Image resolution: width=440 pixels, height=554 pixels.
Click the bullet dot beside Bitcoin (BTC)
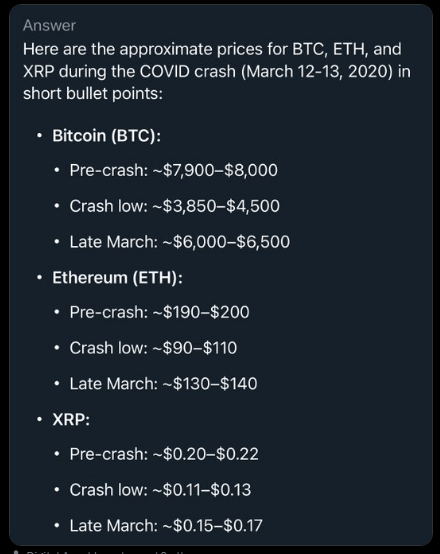40,136
